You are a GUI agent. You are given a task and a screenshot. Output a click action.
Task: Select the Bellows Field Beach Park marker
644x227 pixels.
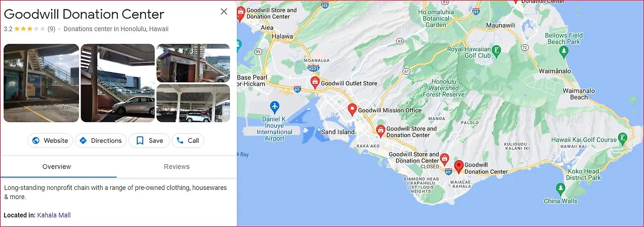pyautogui.click(x=564, y=50)
